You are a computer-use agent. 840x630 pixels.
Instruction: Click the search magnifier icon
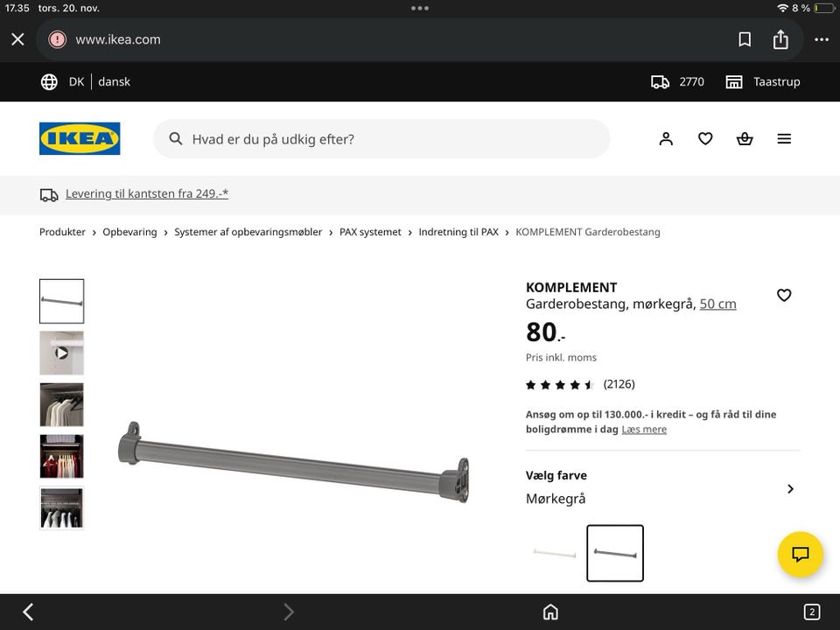pos(176,139)
